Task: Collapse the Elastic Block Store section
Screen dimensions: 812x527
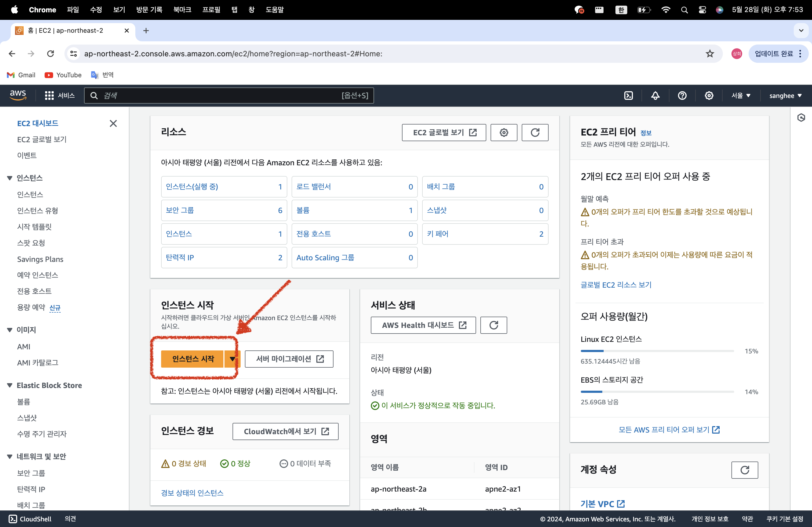Action: pyautogui.click(x=10, y=385)
